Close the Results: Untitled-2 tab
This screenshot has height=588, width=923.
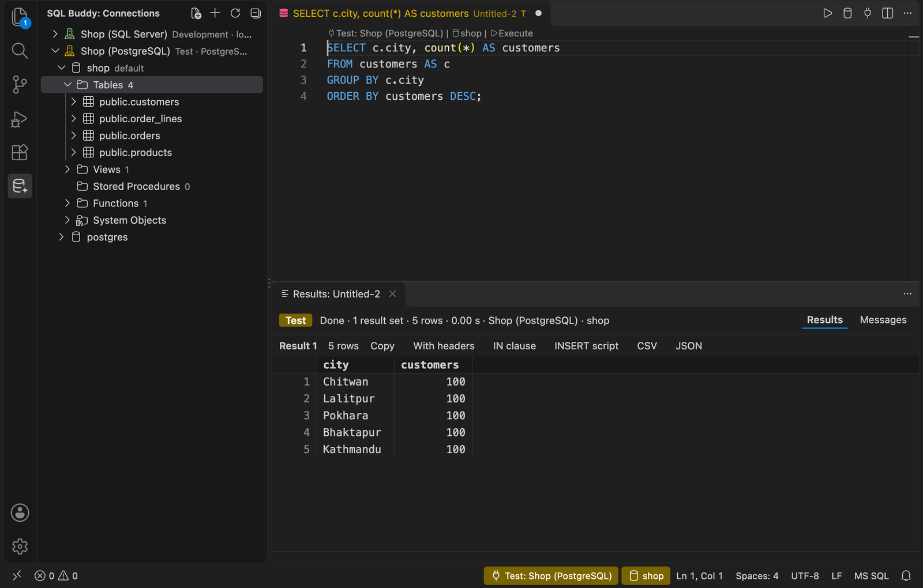click(x=392, y=294)
